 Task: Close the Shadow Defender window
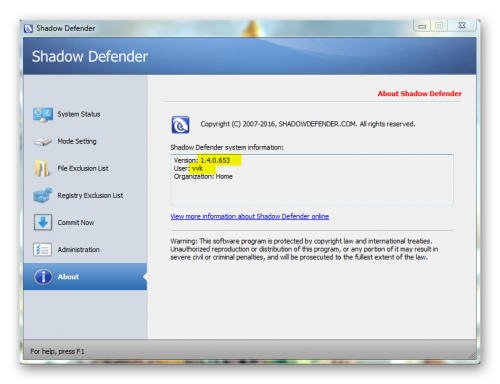462,26
